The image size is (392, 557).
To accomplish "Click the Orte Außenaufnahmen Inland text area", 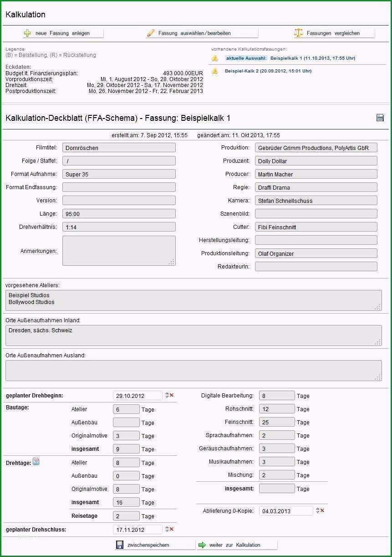I will click(x=193, y=335).
